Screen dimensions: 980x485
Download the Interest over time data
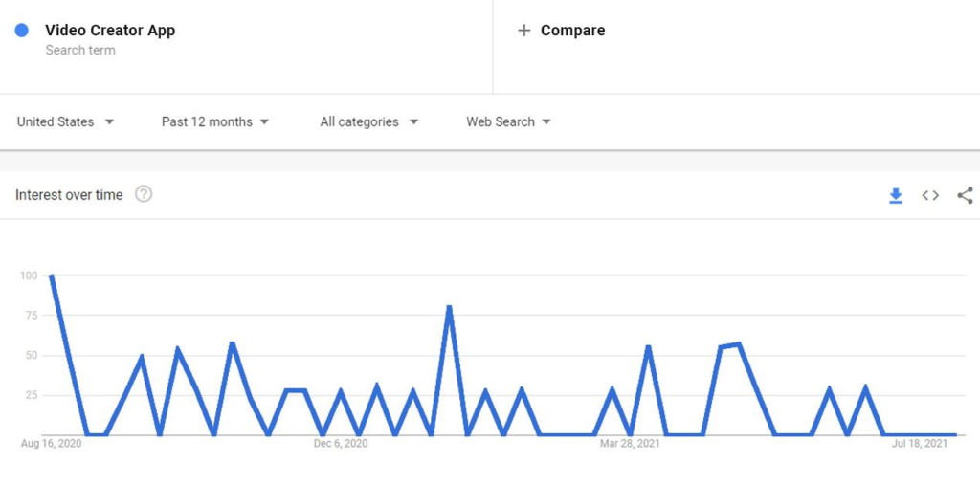coord(896,195)
